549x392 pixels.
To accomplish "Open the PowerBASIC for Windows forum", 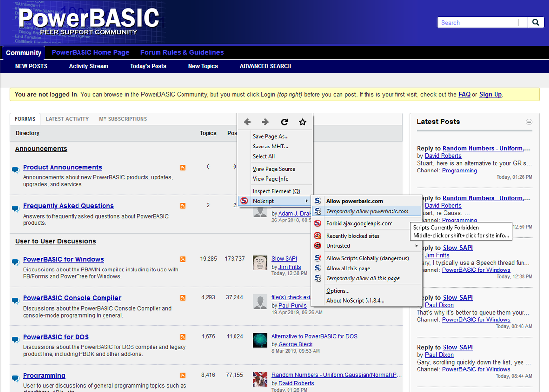I will click(x=63, y=260).
